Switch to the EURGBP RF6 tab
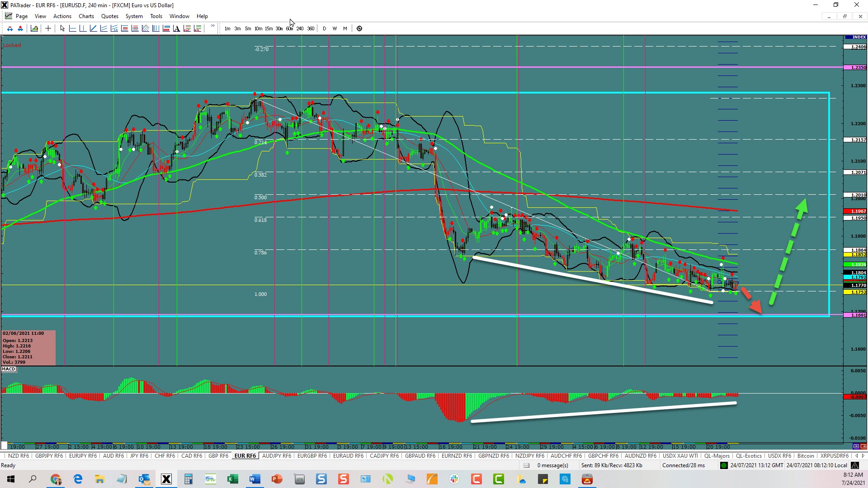The image size is (868, 488). pos(312,455)
